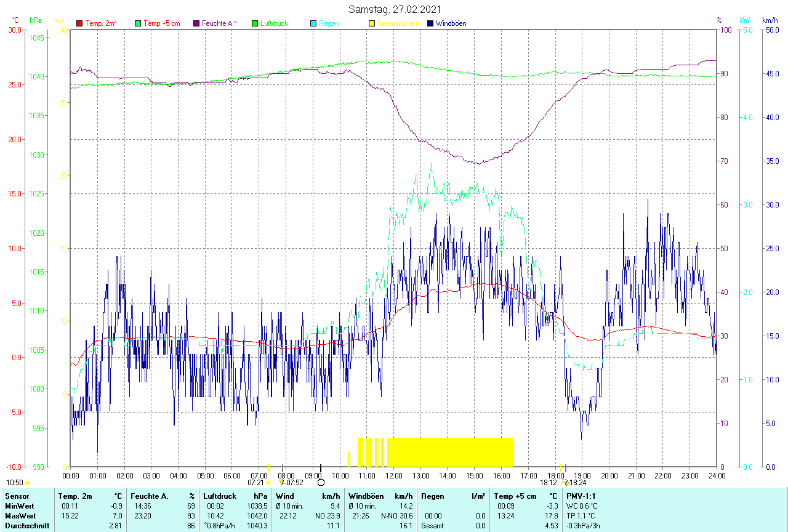Image resolution: width=788 pixels, height=532 pixels.
Task: Click the MinWert row label
Action: [20, 506]
